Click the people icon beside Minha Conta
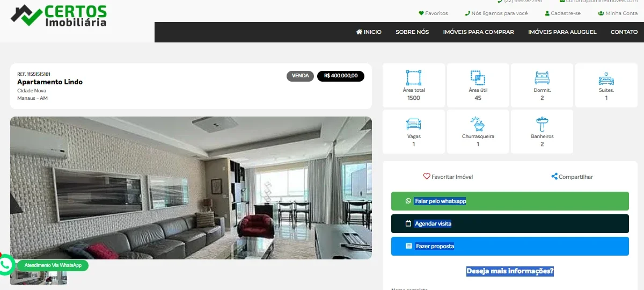 tap(601, 13)
